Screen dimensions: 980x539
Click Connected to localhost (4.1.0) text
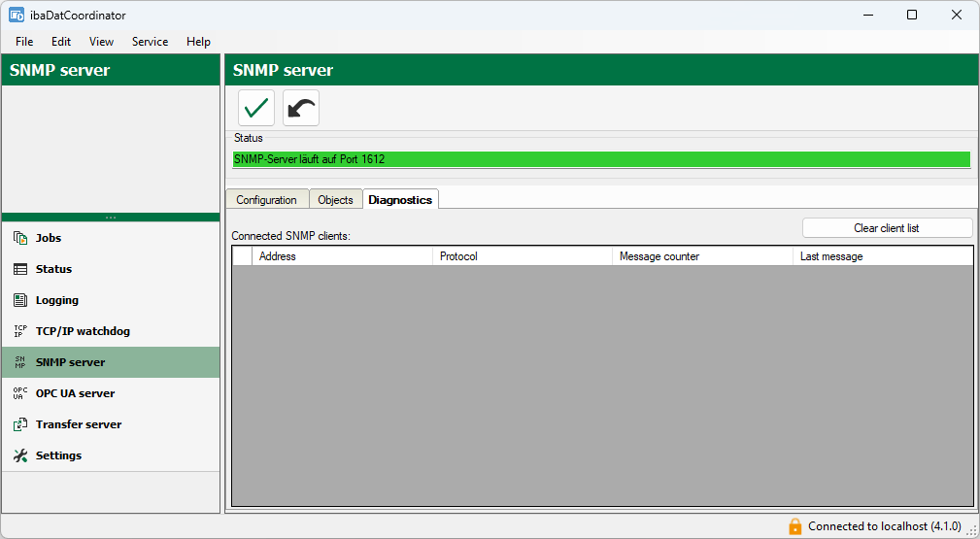[x=885, y=526]
